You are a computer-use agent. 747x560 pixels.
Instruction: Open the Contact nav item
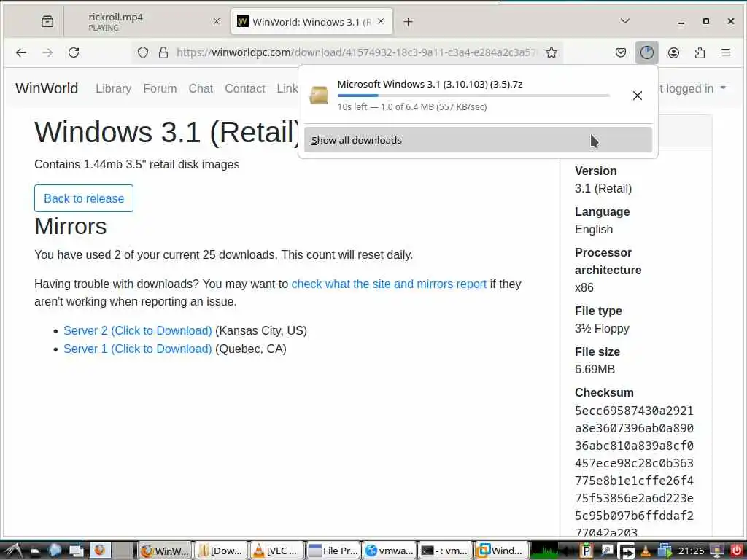tap(244, 88)
